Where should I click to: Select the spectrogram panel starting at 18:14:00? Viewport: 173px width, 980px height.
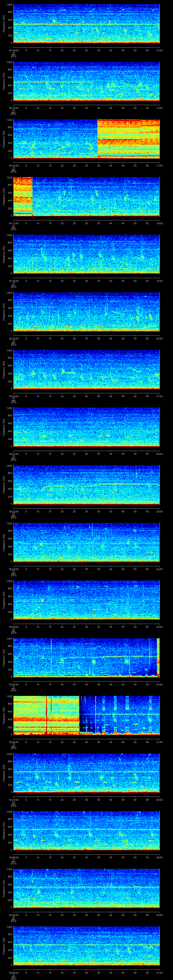pyautogui.click(x=86, y=24)
